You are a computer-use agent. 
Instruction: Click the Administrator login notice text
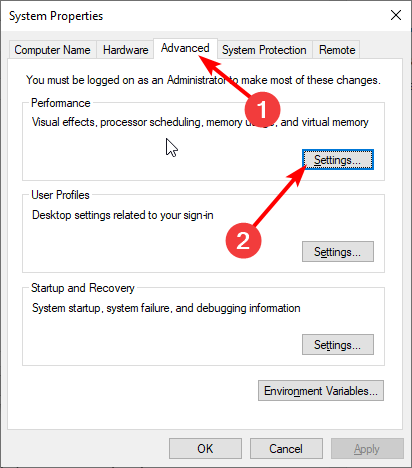(203, 80)
